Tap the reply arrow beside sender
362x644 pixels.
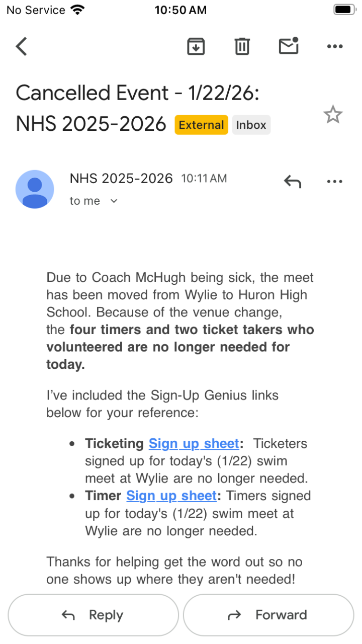[293, 181]
